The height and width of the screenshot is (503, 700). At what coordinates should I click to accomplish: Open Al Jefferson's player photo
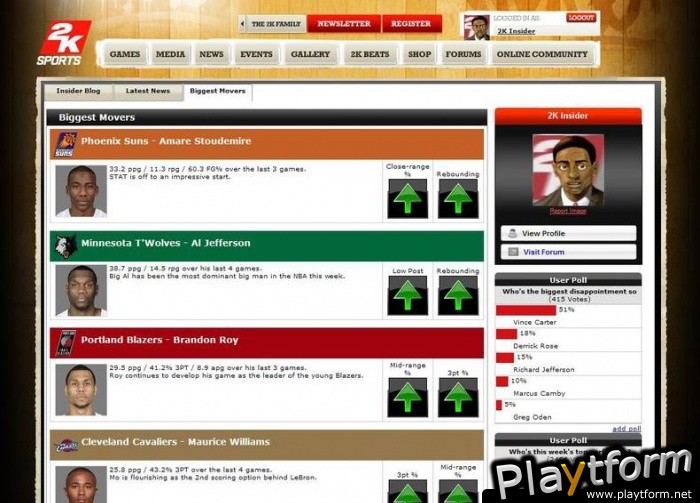coord(81,291)
